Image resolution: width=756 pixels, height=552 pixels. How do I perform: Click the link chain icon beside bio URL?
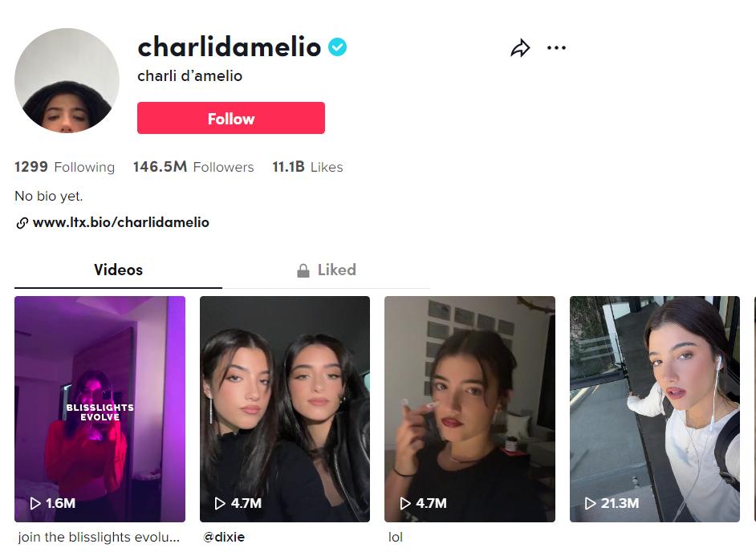click(22, 223)
